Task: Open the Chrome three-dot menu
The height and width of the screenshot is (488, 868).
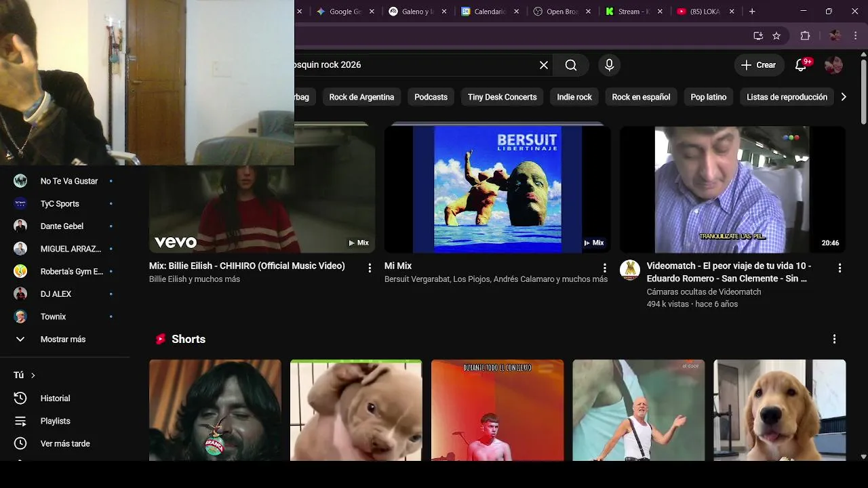Action: click(856, 36)
